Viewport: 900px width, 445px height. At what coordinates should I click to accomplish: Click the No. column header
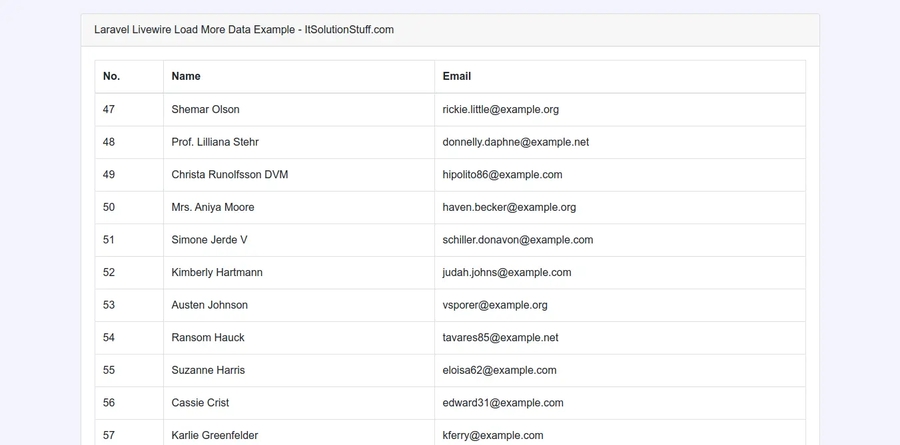(x=111, y=76)
